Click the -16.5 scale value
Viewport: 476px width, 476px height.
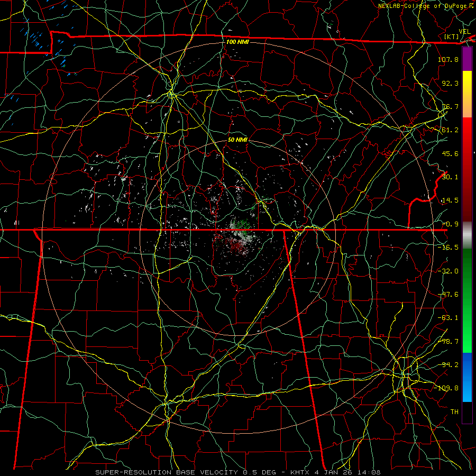448,248
